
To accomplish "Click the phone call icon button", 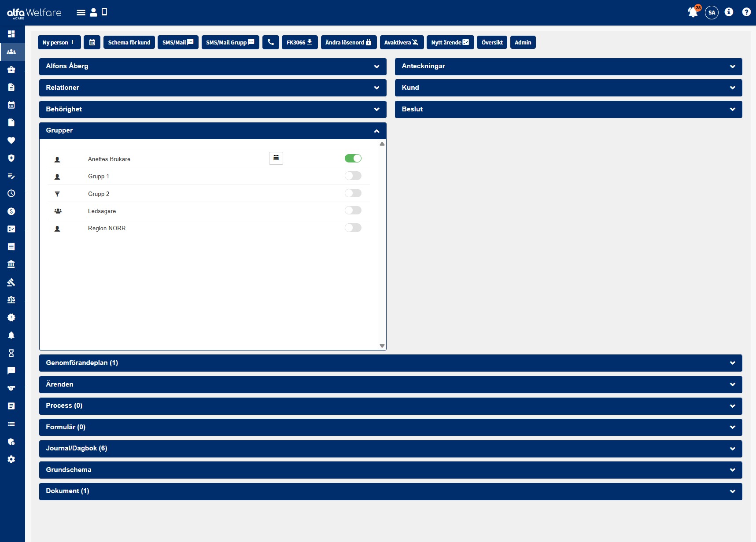I will tap(271, 42).
